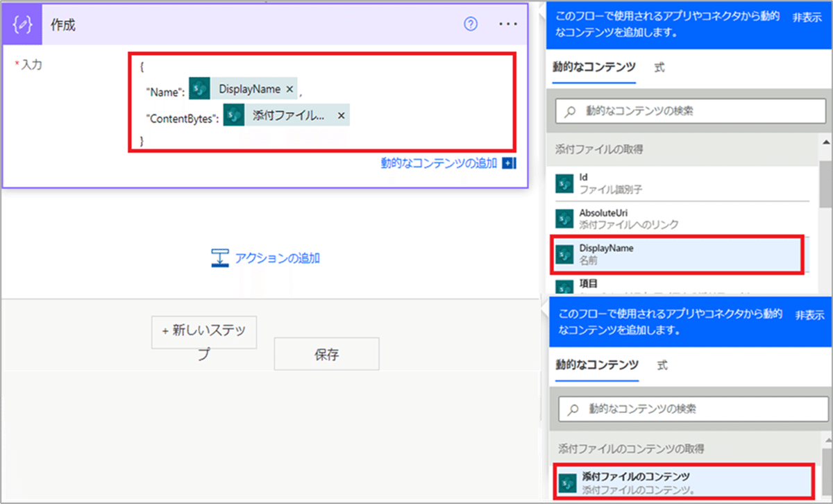
Task: Select 項目 dynamic content item
Action: pos(681,285)
